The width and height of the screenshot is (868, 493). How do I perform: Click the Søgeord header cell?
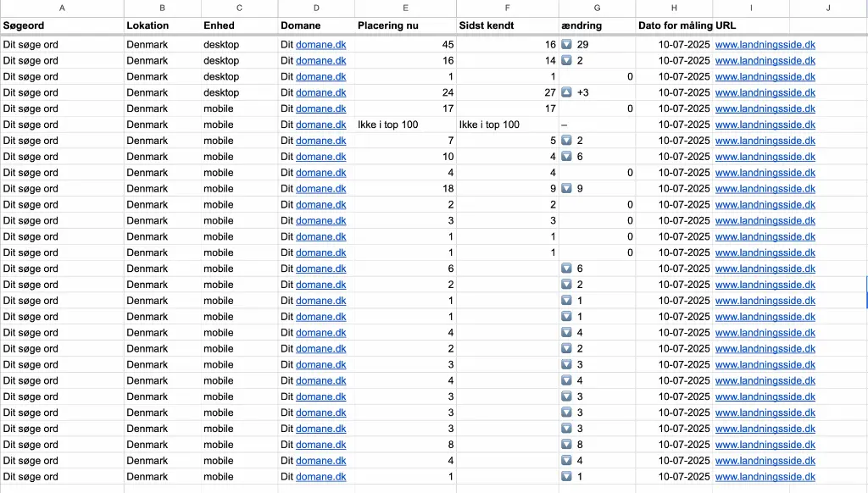[62, 25]
